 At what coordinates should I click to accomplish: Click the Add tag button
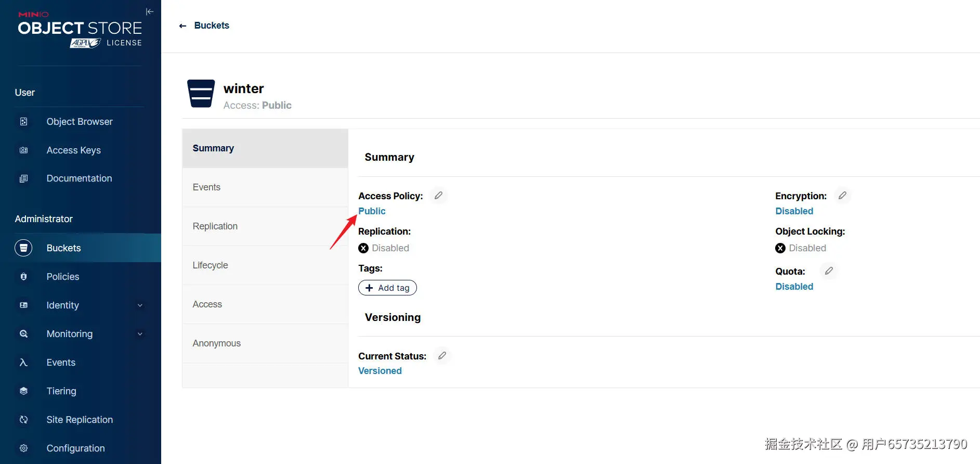(387, 288)
